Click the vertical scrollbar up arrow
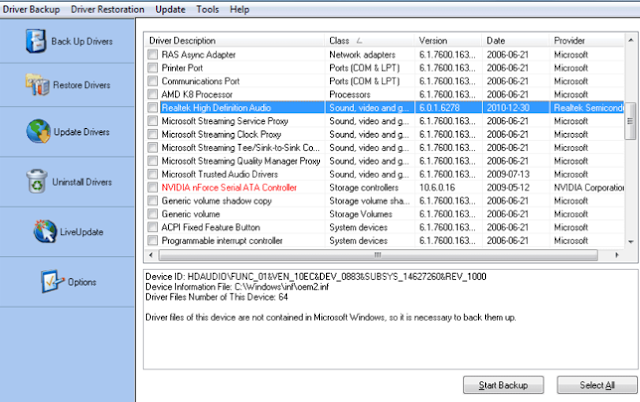 (631, 40)
